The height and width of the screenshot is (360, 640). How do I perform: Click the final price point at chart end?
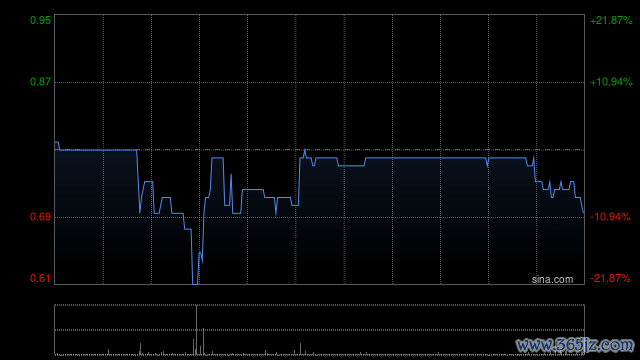point(583,212)
